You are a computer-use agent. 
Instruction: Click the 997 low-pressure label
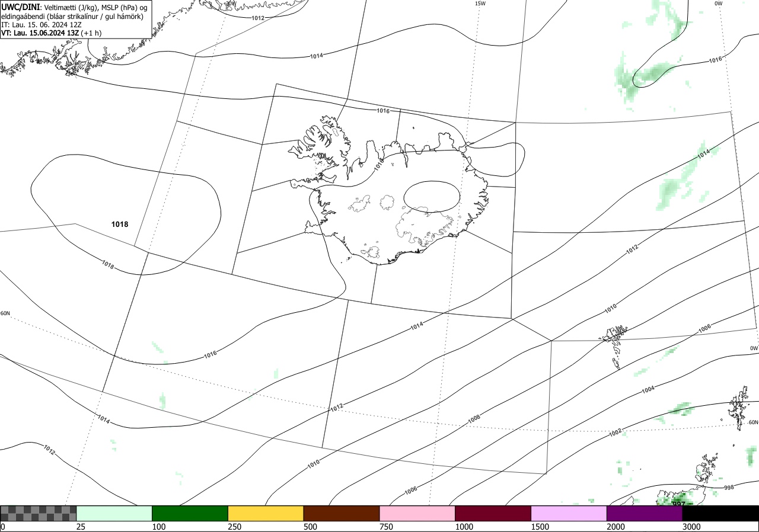click(679, 504)
